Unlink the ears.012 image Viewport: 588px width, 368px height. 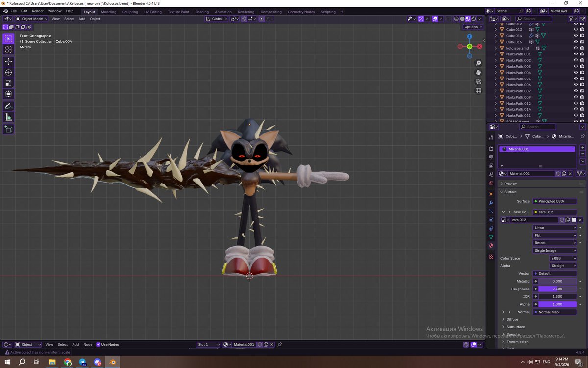(580, 220)
